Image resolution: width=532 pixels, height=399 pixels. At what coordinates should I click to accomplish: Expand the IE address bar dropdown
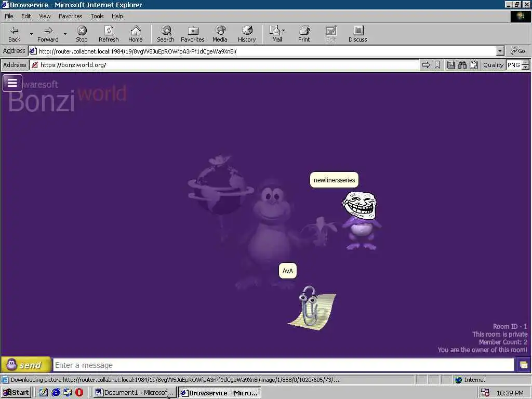pos(500,51)
